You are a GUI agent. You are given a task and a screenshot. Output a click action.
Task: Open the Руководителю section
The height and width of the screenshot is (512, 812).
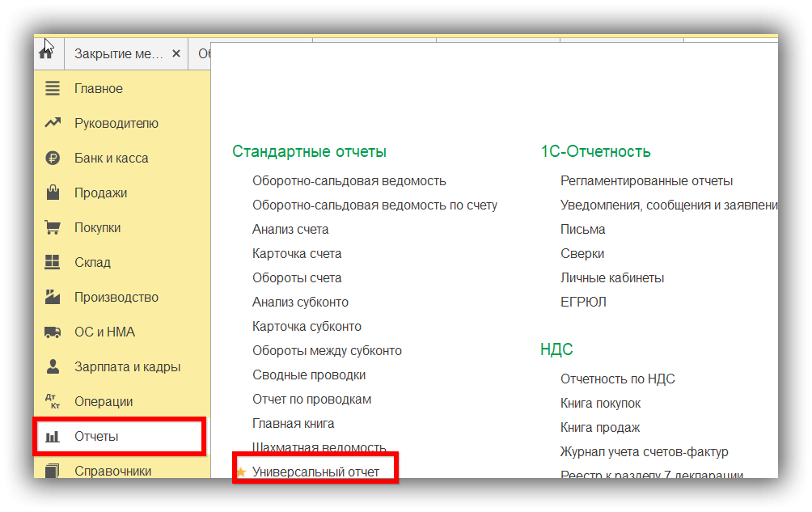(x=116, y=123)
